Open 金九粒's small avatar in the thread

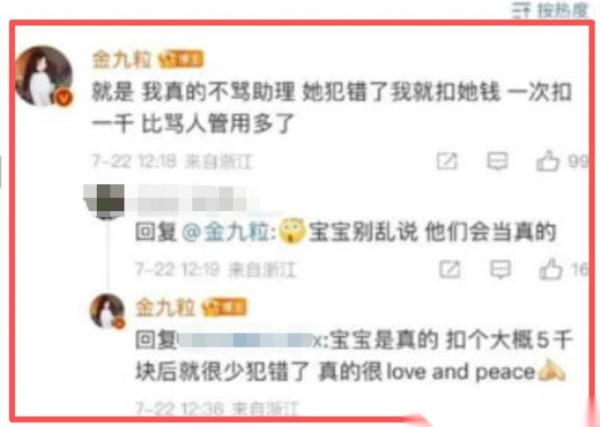[107, 311]
